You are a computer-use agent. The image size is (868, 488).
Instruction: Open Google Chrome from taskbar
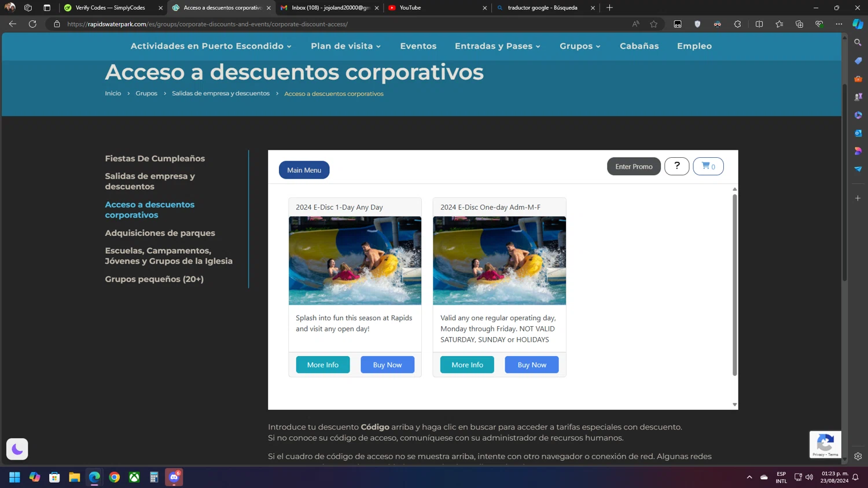coord(114,477)
